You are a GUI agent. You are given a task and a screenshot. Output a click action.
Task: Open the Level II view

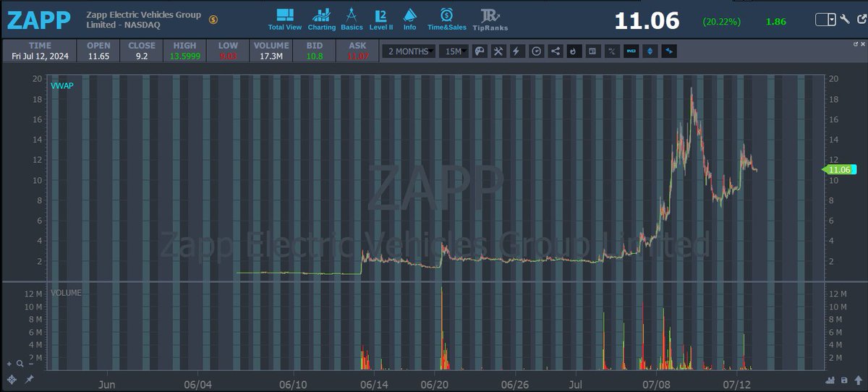pos(381,20)
